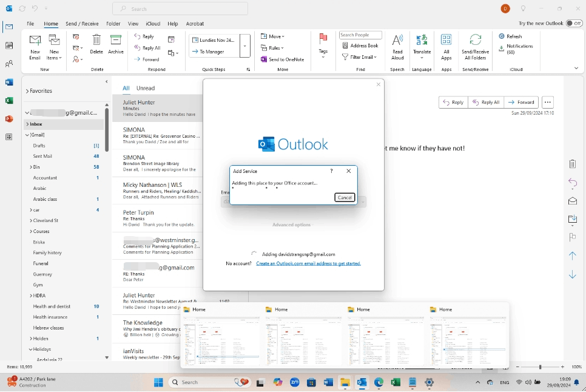
Task: Select the Drafts folder
Action: pyautogui.click(x=64, y=146)
